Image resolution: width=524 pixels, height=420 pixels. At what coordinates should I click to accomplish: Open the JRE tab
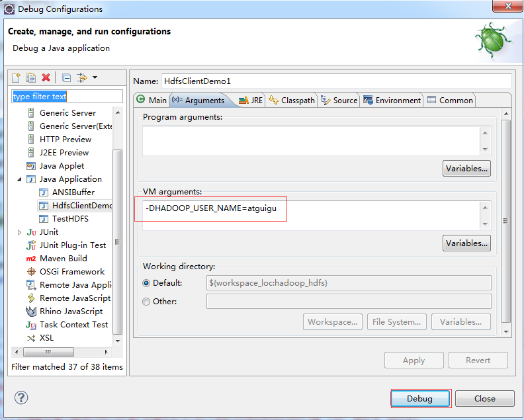tap(251, 101)
